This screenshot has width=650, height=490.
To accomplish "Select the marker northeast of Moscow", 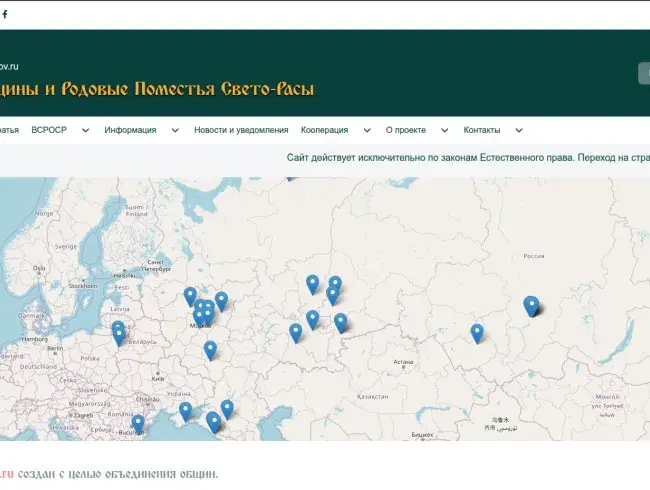I will 221,299.
